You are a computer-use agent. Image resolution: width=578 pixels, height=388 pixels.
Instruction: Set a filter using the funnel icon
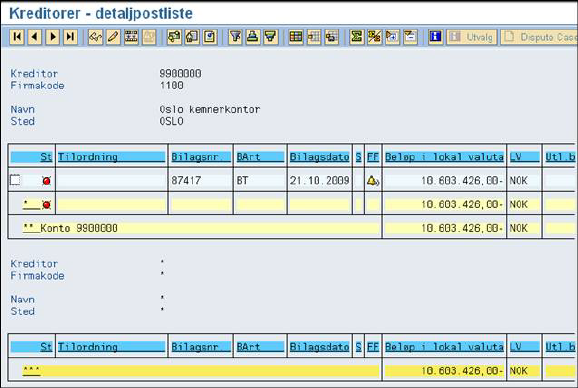tap(235, 36)
